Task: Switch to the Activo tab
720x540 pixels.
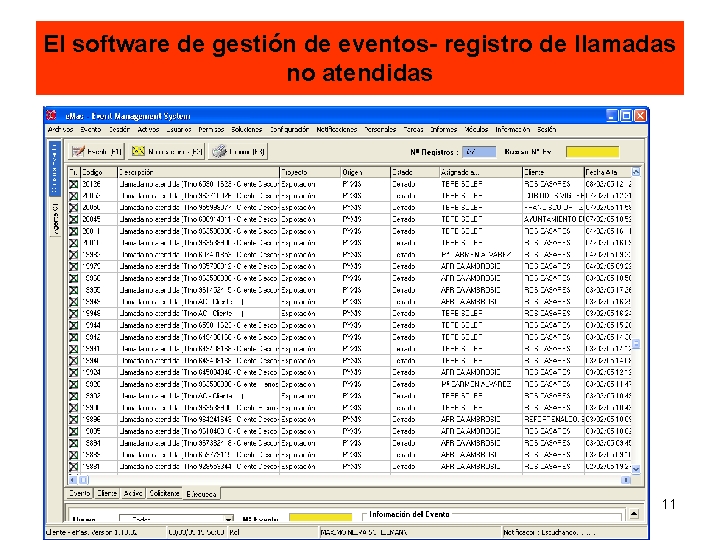Action: 133,493
